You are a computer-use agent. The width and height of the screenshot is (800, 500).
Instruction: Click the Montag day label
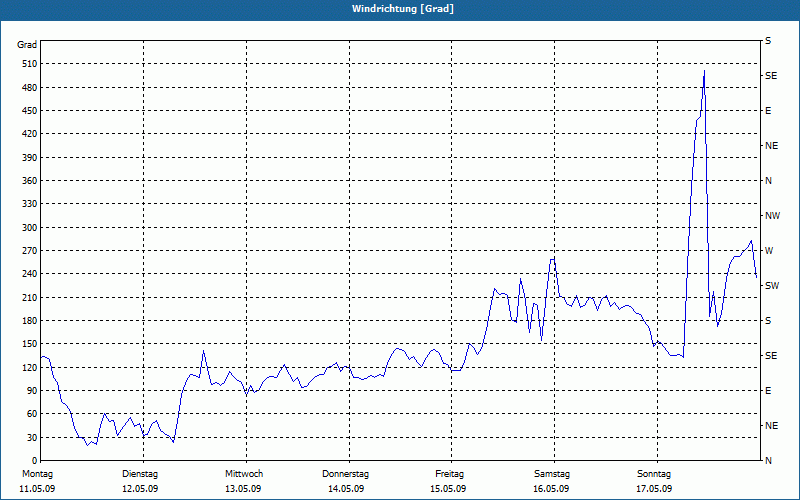pos(37,474)
